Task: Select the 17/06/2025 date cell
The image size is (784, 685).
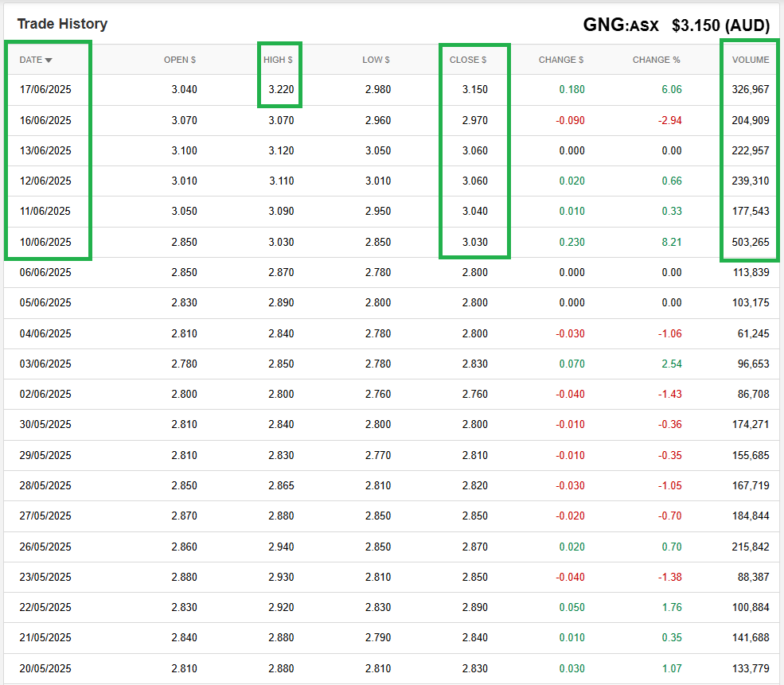Action: 45,89
